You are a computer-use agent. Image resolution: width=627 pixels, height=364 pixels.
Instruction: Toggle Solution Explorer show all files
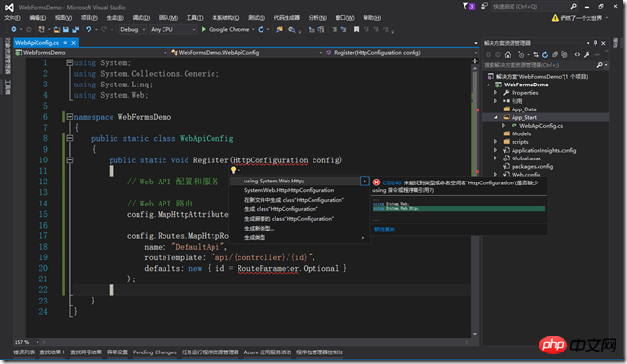click(564, 55)
